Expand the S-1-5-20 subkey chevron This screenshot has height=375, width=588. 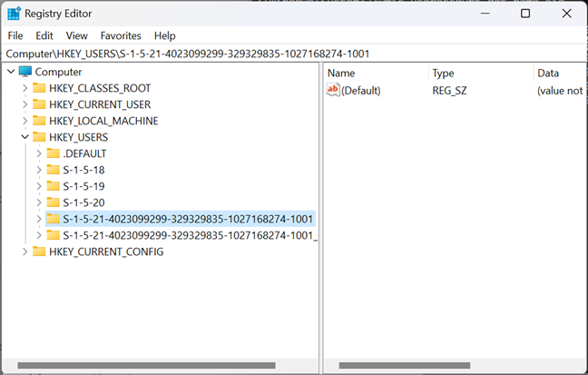[39, 202]
